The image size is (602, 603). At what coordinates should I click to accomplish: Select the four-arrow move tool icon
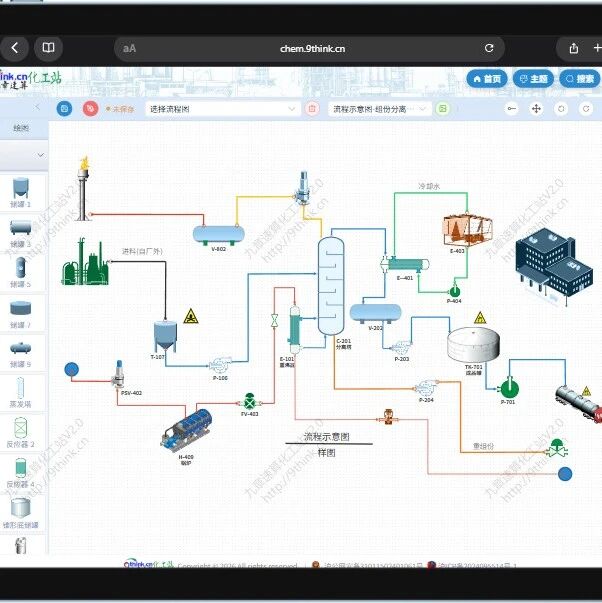[x=536, y=109]
